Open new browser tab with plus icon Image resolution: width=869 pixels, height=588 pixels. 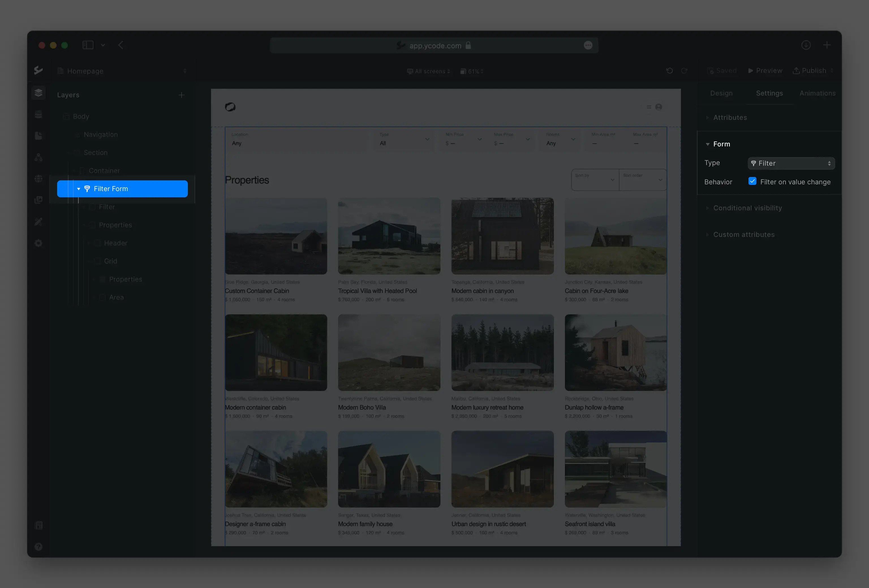[827, 45]
